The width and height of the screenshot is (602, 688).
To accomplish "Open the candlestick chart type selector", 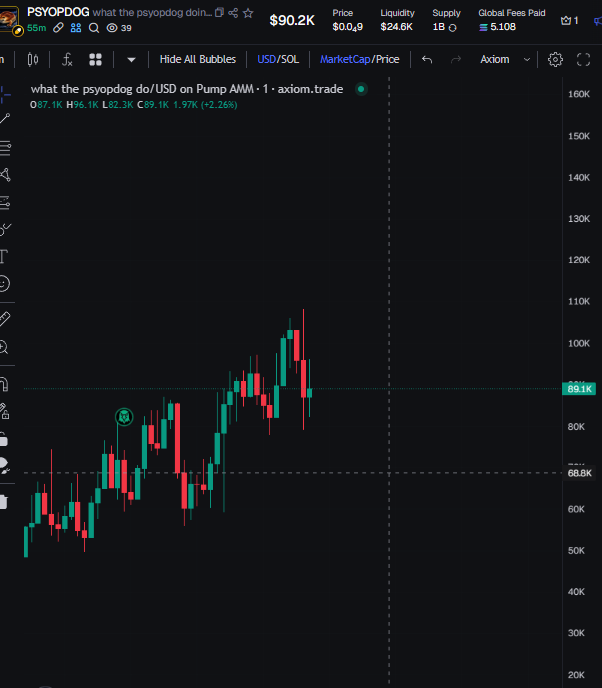I will pos(33,59).
